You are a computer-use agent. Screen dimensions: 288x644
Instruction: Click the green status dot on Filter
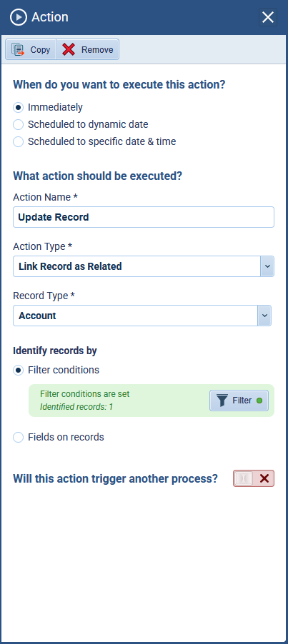[x=259, y=401]
